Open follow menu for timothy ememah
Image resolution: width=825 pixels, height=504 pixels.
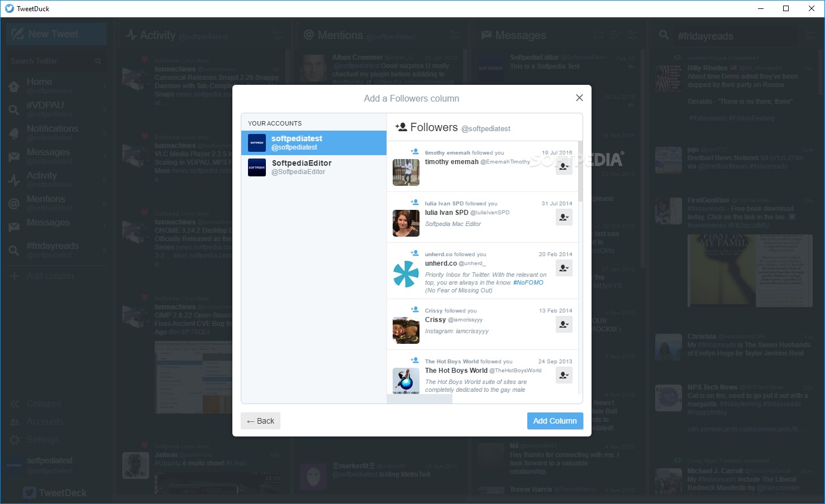pos(564,166)
